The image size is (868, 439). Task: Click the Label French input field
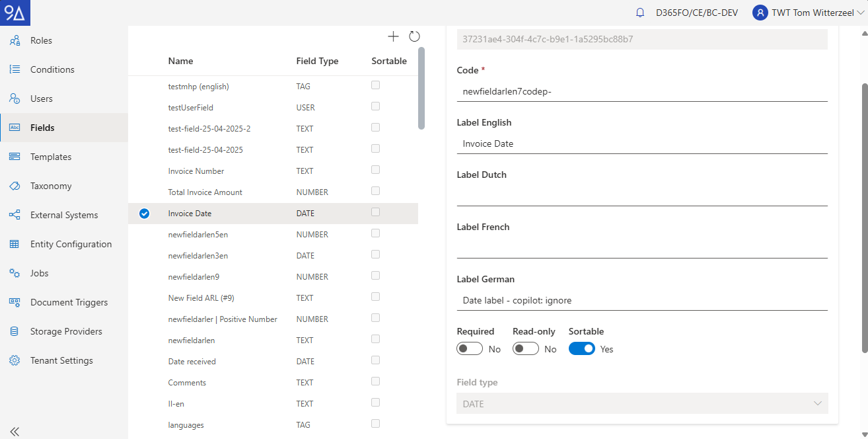(642, 248)
